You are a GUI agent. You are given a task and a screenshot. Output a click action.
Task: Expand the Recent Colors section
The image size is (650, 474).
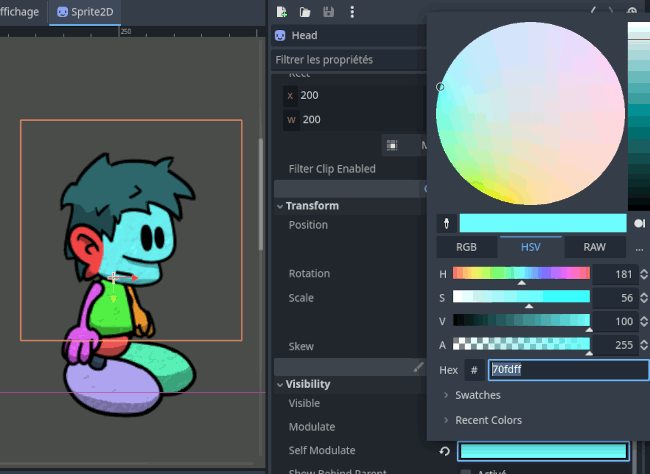pos(483,420)
